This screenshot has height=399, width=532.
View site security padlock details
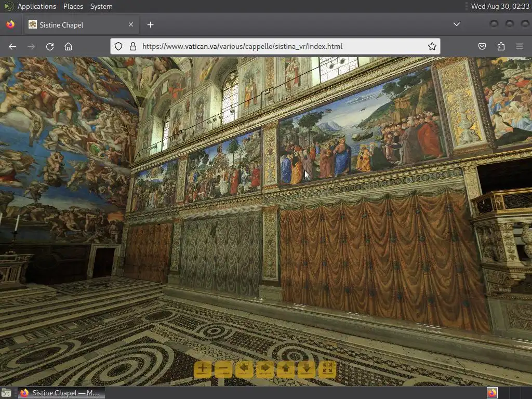[133, 46]
